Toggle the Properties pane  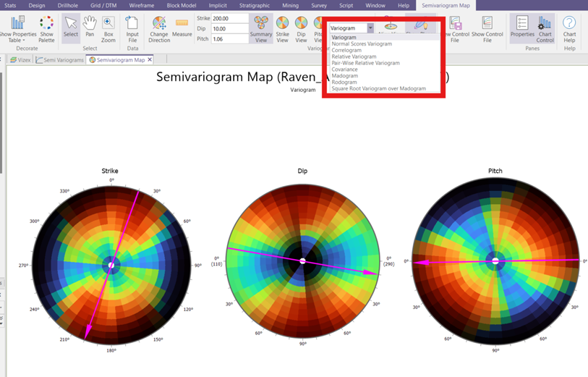(522, 27)
